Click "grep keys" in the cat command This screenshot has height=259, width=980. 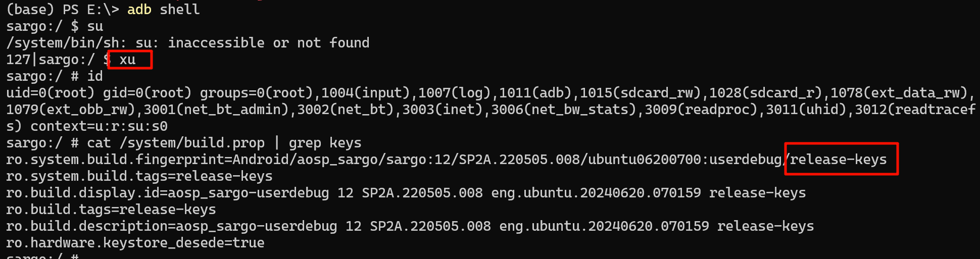point(325,143)
